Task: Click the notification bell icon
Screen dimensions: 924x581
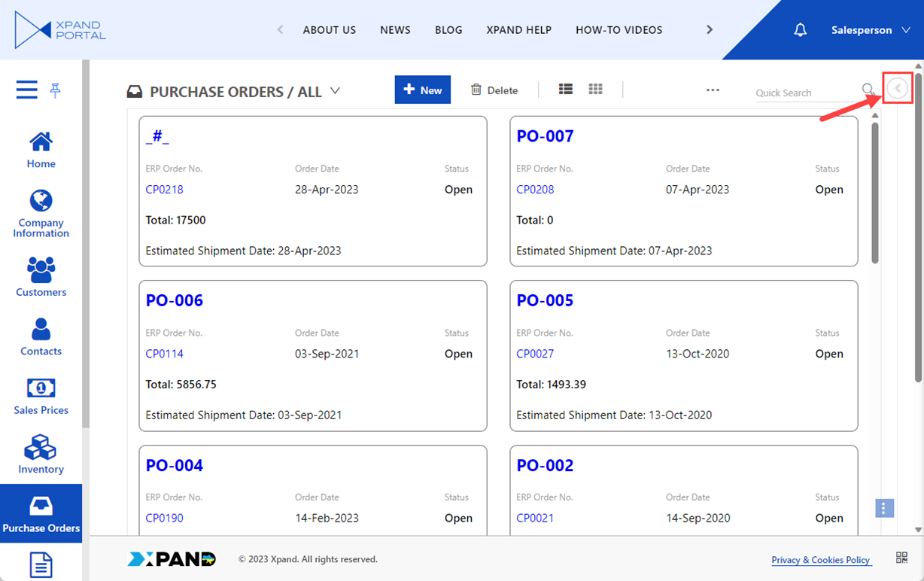Action: 801,30
